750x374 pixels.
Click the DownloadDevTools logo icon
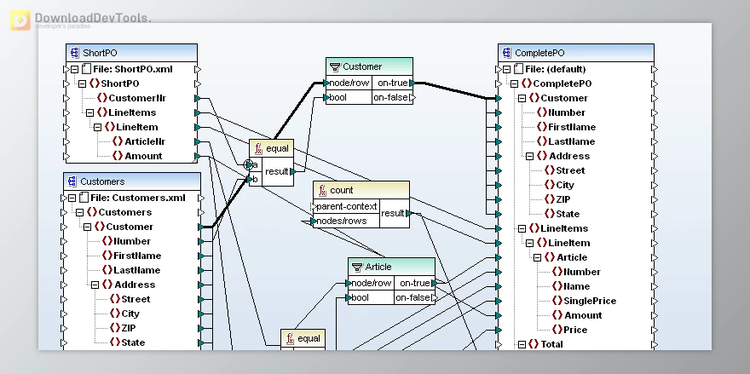(20, 20)
